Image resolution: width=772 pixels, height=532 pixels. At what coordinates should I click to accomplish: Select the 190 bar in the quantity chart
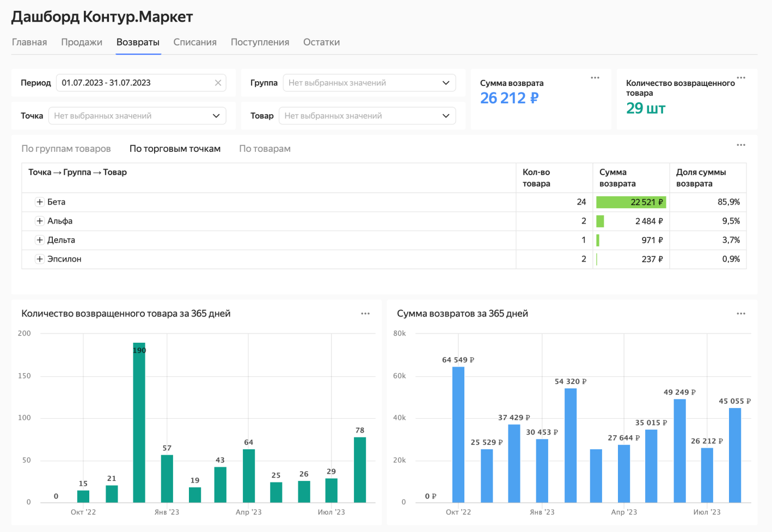(x=138, y=424)
